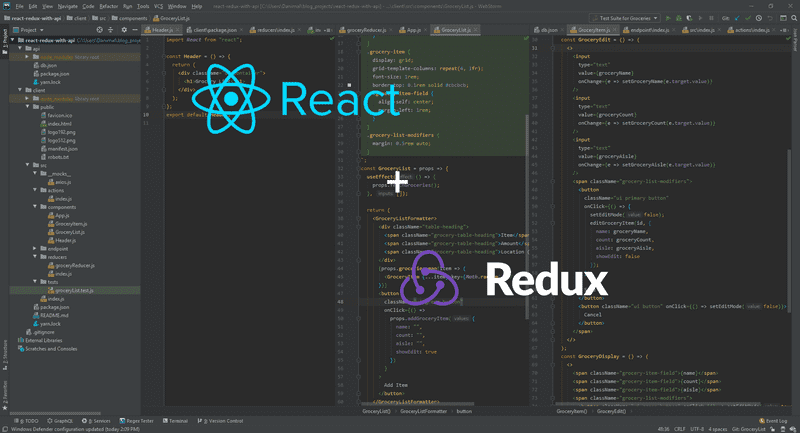Select groceryList.test.js in the project tree

pos(74,290)
